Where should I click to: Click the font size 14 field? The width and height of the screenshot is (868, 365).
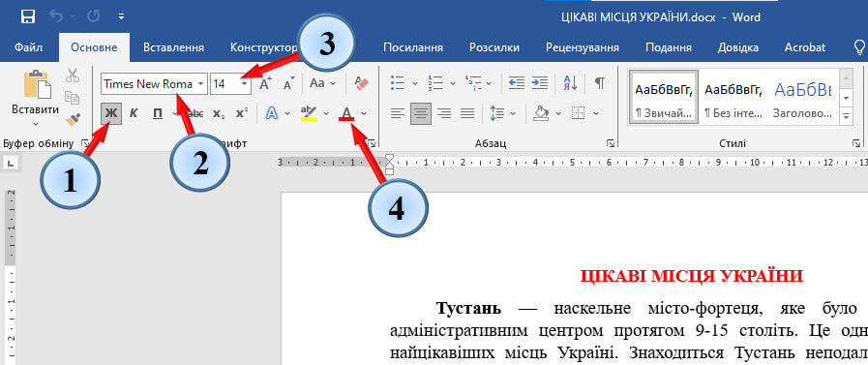click(224, 83)
